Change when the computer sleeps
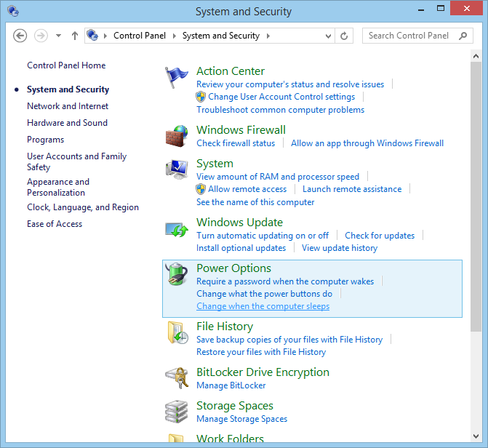The height and width of the screenshot is (448, 488). click(263, 306)
